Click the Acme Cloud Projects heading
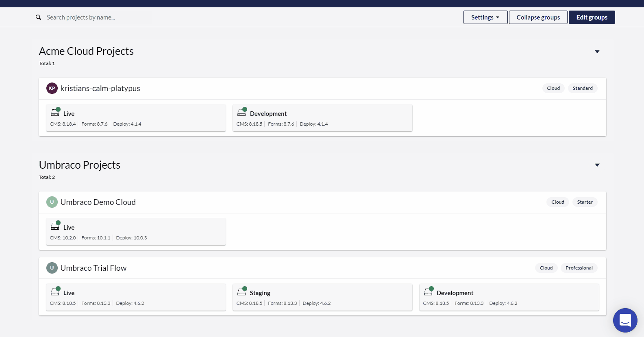Screen dimensions: 644x337 [86, 51]
